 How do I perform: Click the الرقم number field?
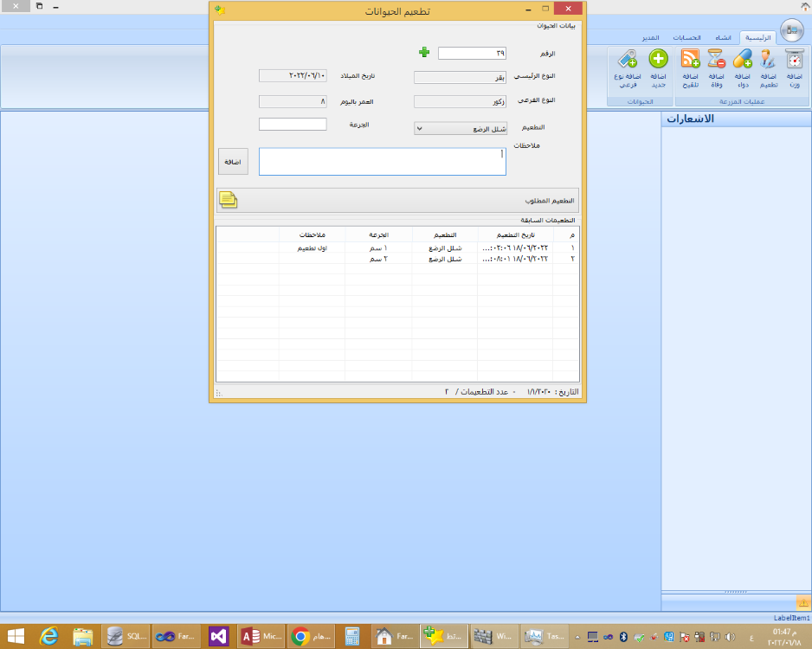coord(472,53)
